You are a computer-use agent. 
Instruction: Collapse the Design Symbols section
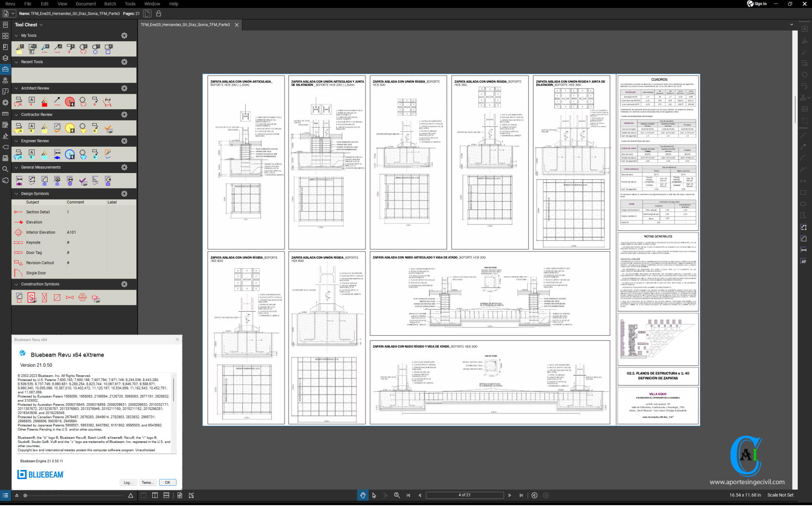click(16, 194)
